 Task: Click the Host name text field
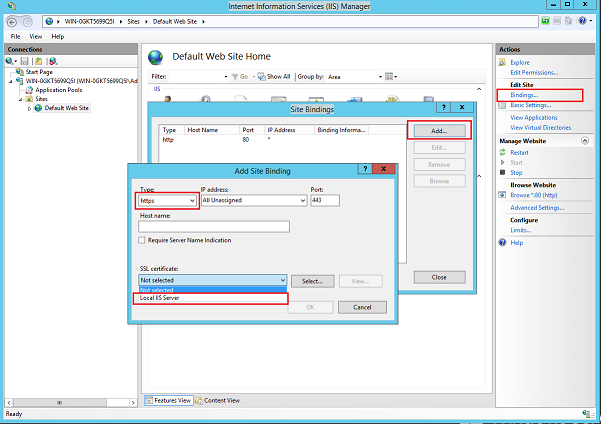click(x=213, y=226)
